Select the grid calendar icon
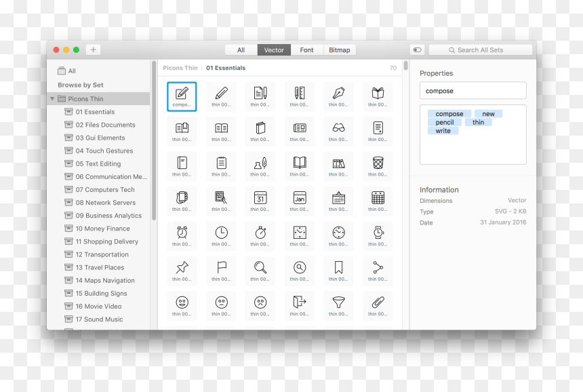The image size is (583, 392). click(x=378, y=201)
